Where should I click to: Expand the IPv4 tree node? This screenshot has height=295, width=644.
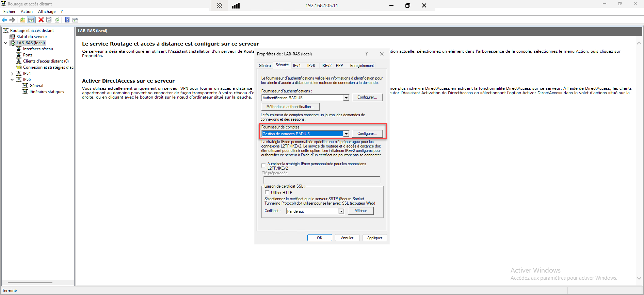12,74
